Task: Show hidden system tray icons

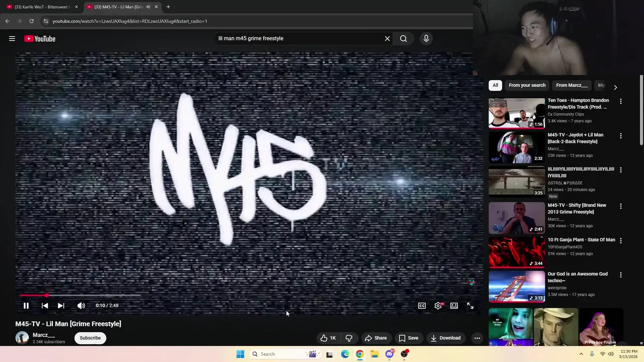Action: [x=581, y=354]
